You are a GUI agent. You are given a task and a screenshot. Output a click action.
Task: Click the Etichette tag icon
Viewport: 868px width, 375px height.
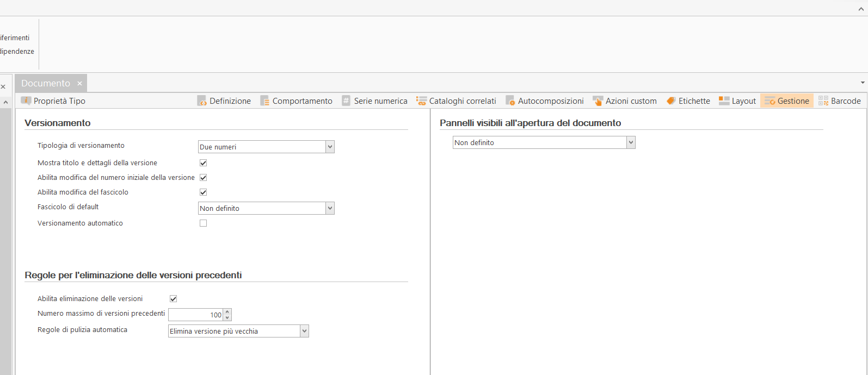tap(671, 101)
